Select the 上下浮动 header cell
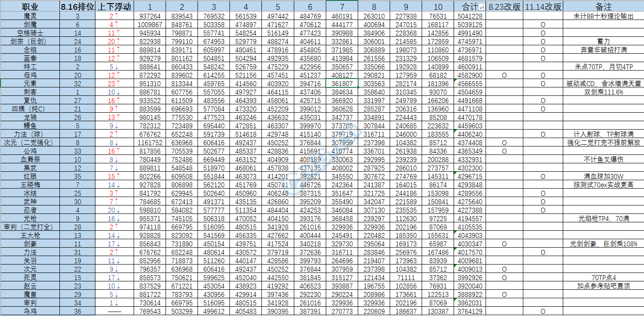This screenshot has width=644, height=316. [x=115, y=7]
